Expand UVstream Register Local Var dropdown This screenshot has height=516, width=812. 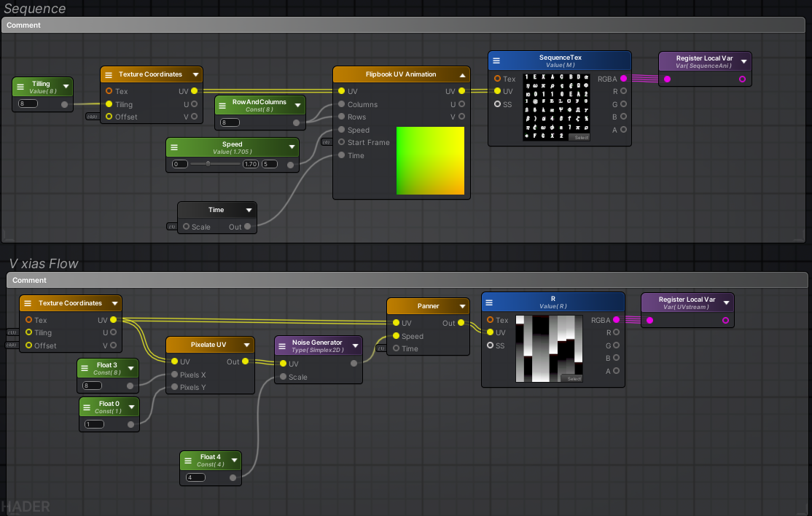click(x=726, y=302)
